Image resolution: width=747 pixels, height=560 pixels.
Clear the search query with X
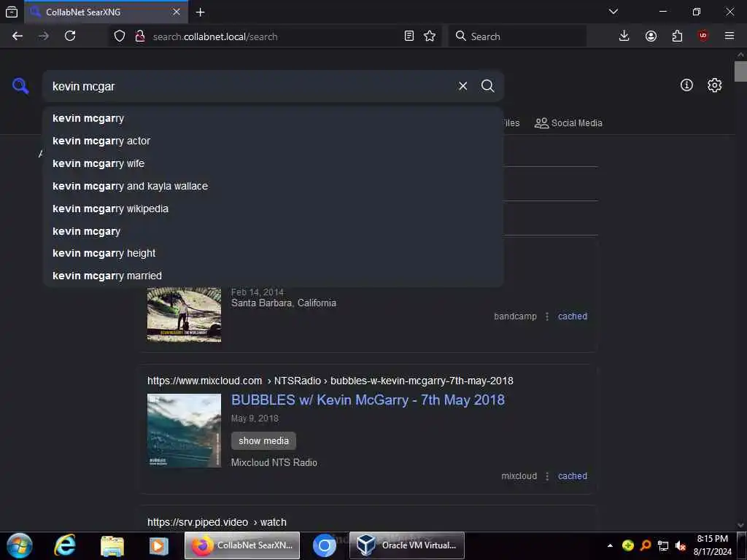pos(462,86)
